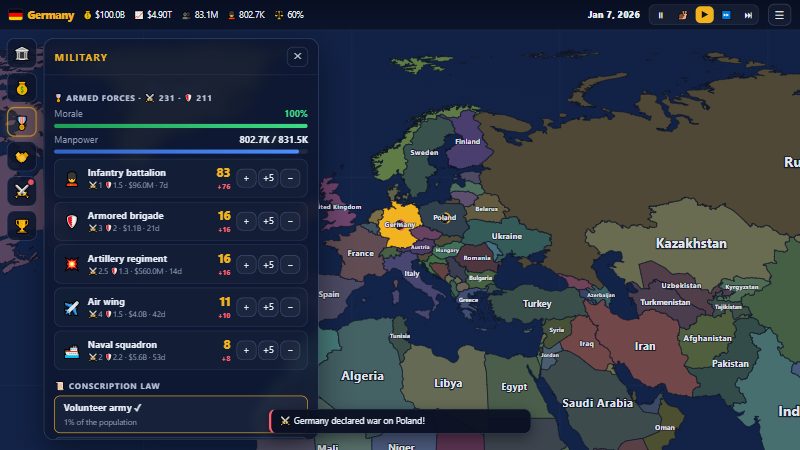Select Algeria on the map
Screen dimensions: 800x450
tap(362, 376)
